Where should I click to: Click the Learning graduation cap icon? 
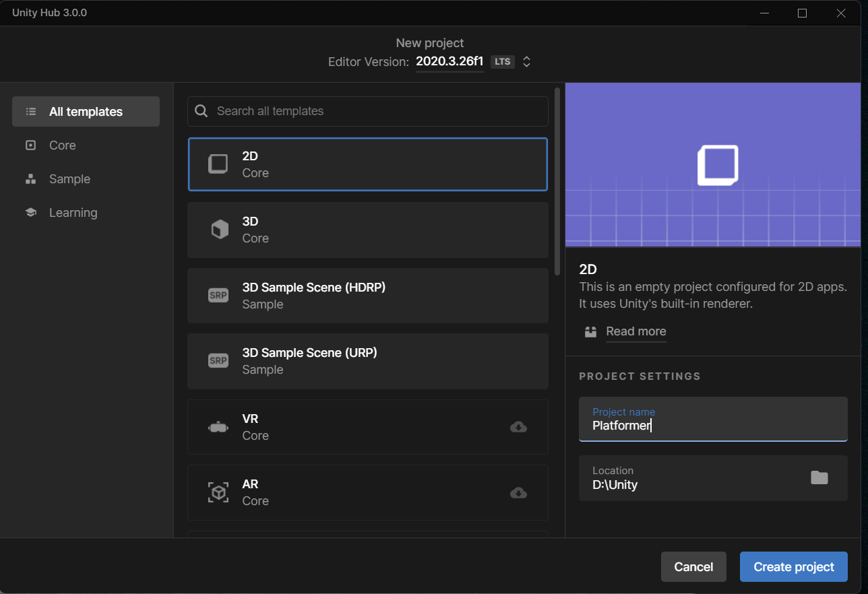[x=30, y=213]
